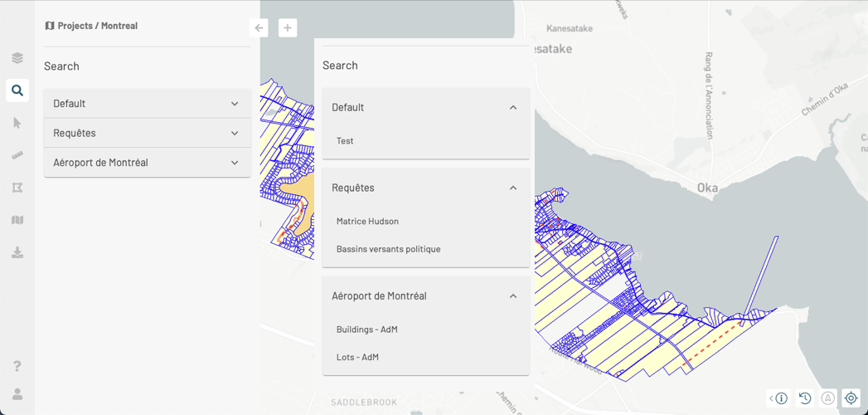The height and width of the screenshot is (415, 868).
Task: Open the Layers panel icon
Action: (x=17, y=58)
